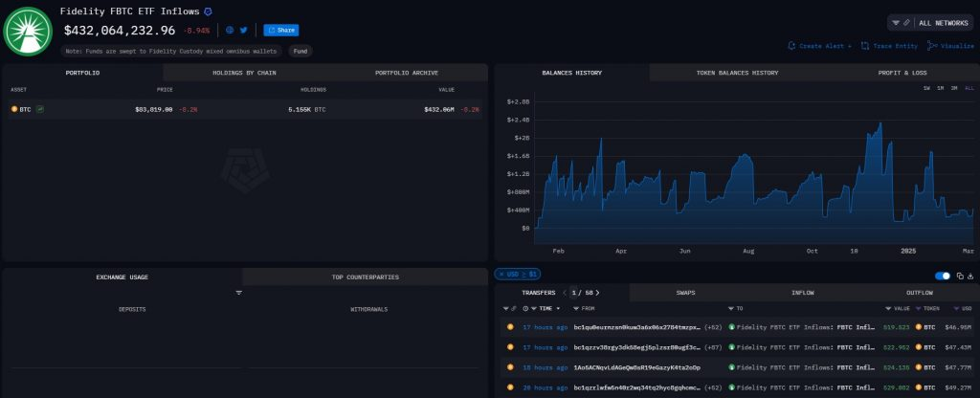This screenshot has width=980, height=398.
Task: Copy transfers using the copy icon
Action: coord(960,276)
